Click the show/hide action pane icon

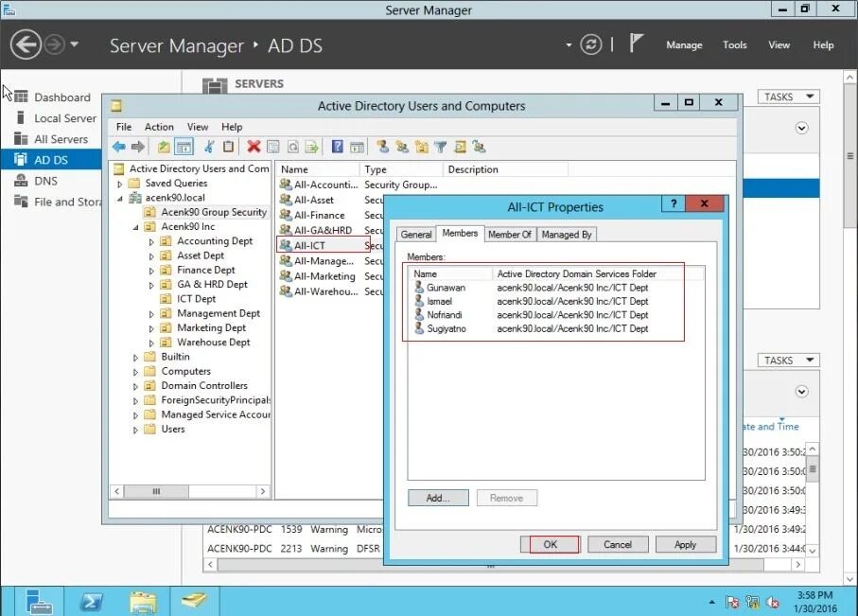click(x=357, y=147)
